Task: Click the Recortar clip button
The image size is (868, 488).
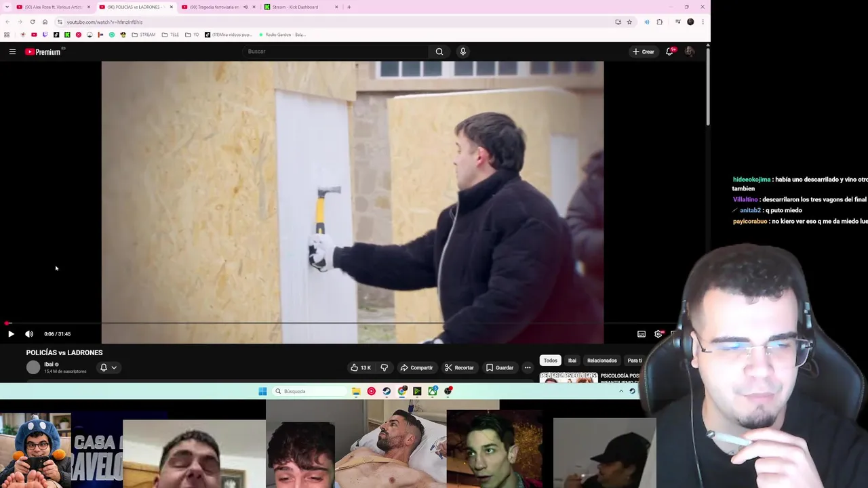Action: [459, 367]
